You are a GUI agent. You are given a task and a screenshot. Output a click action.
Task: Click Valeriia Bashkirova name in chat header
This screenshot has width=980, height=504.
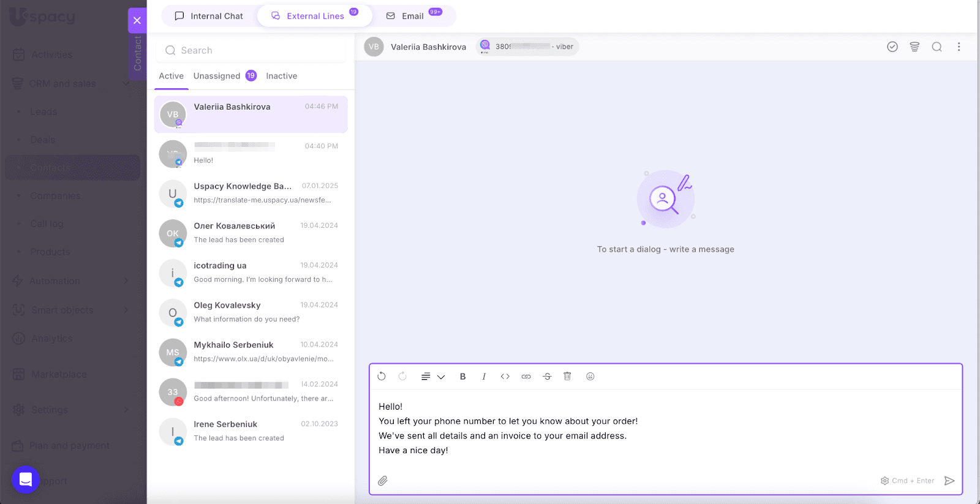[x=428, y=47]
